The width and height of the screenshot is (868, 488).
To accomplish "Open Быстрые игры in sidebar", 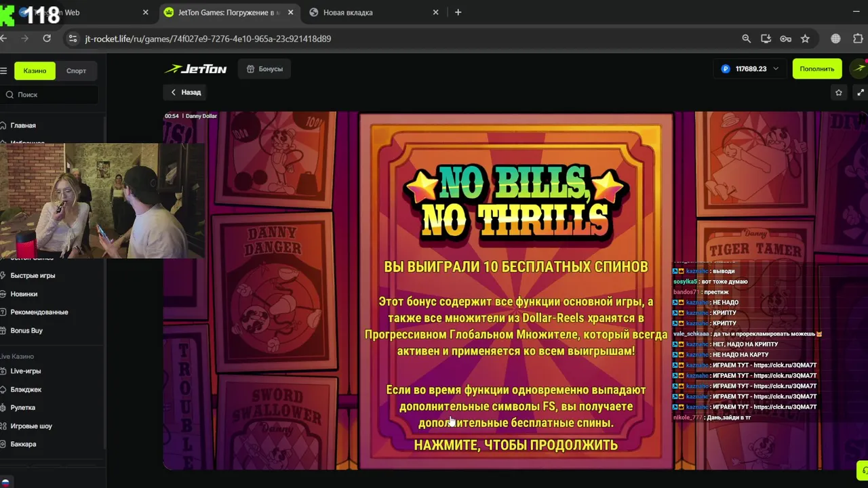I will (33, 276).
